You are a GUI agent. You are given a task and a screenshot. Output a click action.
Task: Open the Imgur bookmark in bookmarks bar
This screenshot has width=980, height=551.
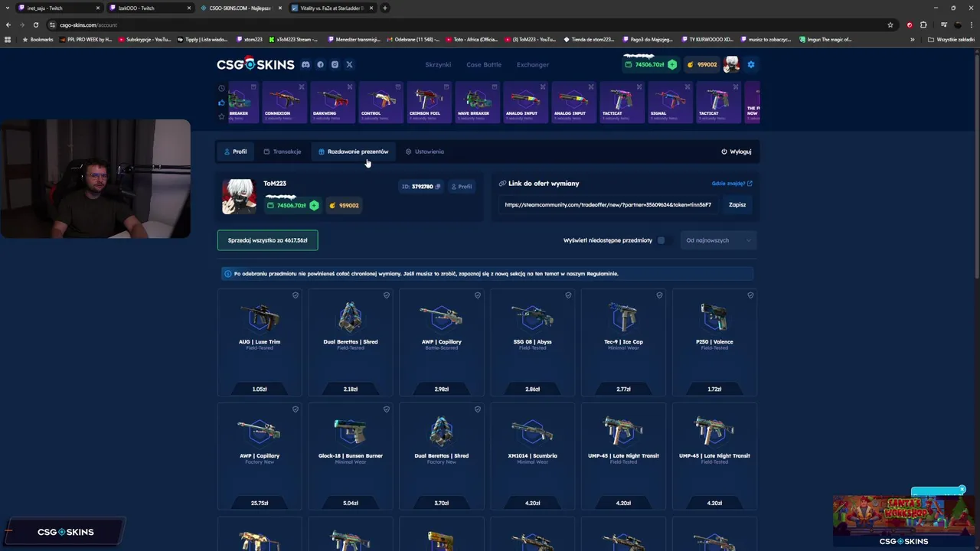click(x=825, y=39)
